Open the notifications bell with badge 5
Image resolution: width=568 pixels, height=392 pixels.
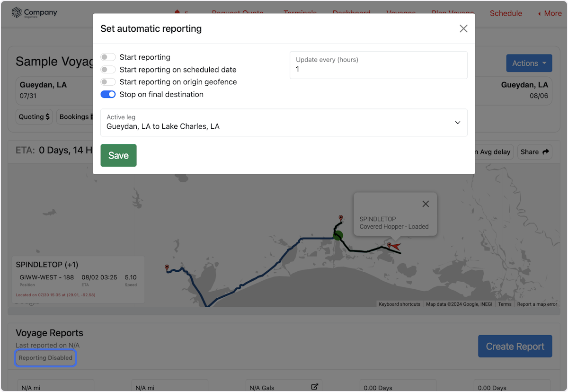[179, 12]
